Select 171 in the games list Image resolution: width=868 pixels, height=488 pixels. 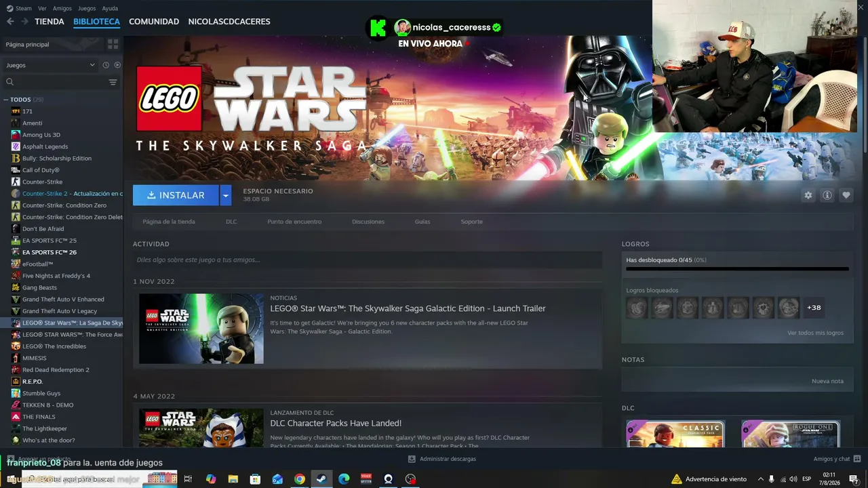pyautogui.click(x=27, y=111)
